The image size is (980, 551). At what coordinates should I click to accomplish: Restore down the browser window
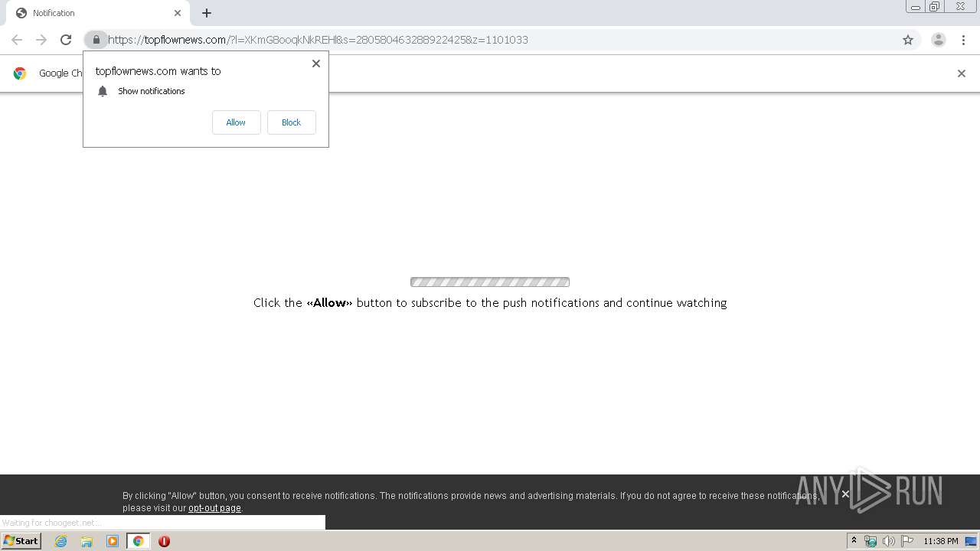point(934,6)
